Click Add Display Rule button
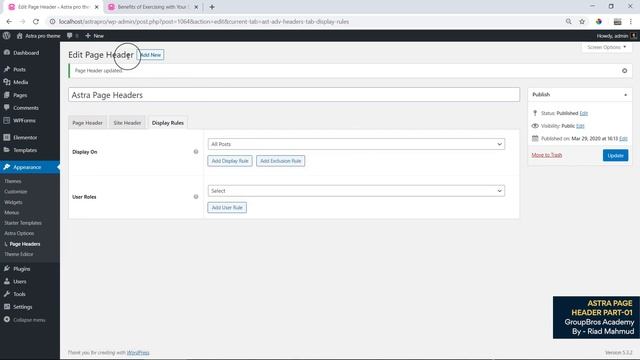 pos(230,161)
